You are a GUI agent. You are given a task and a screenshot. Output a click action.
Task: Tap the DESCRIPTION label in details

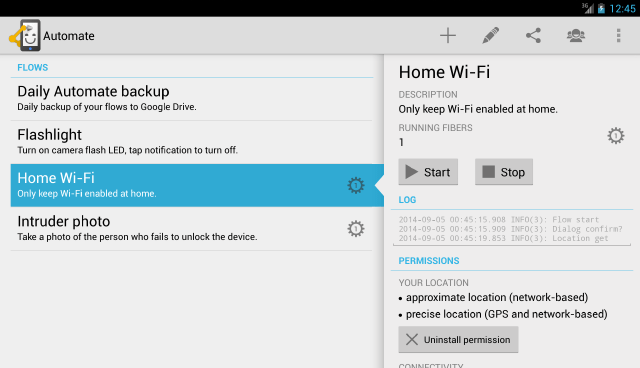[428, 95]
